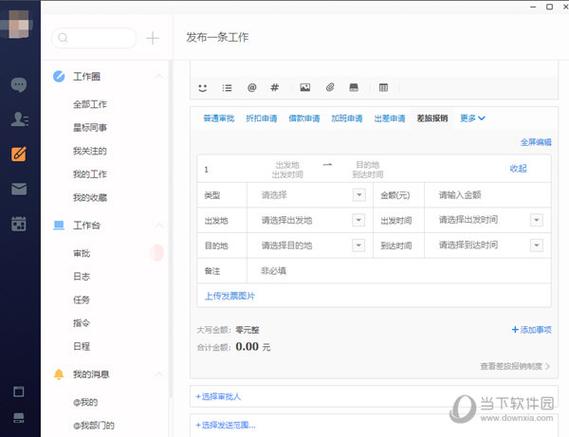This screenshot has height=437, width=569.
Task: Attach a file with the paperclip icon
Action: pyautogui.click(x=330, y=87)
